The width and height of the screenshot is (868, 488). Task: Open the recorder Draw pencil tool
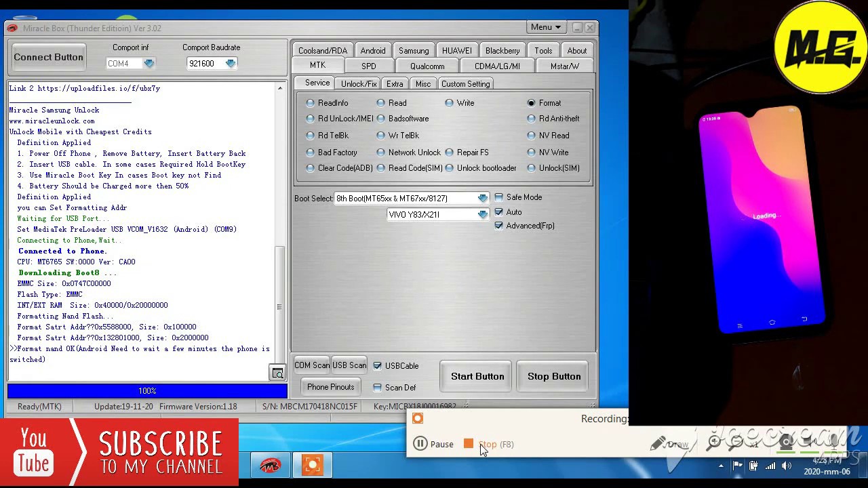pyautogui.click(x=669, y=444)
